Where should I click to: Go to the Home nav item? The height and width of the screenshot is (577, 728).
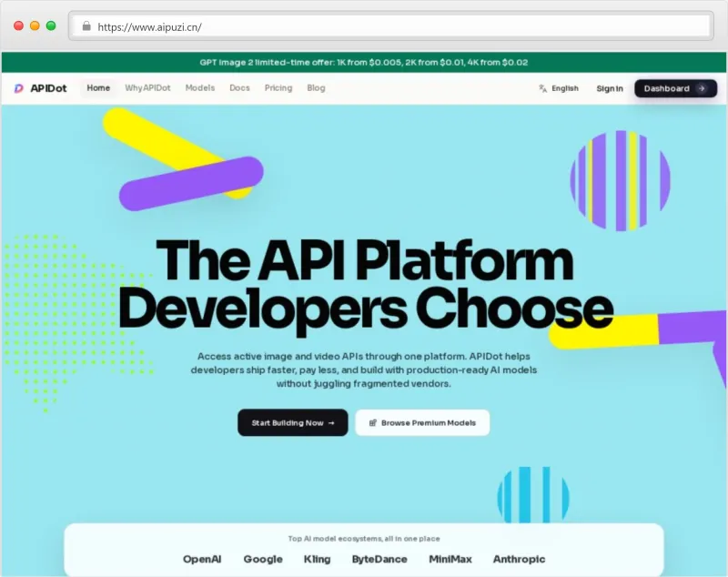(x=98, y=87)
